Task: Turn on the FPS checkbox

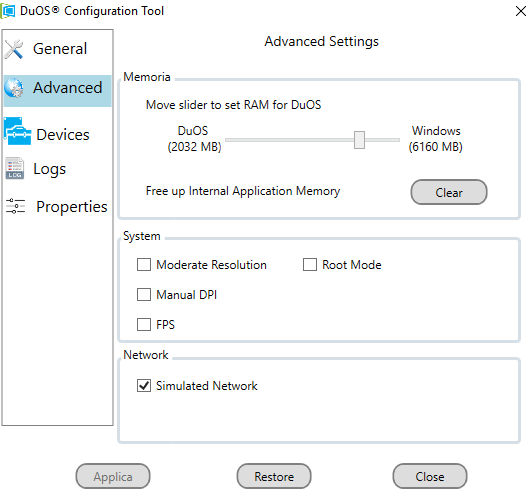Action: point(144,324)
